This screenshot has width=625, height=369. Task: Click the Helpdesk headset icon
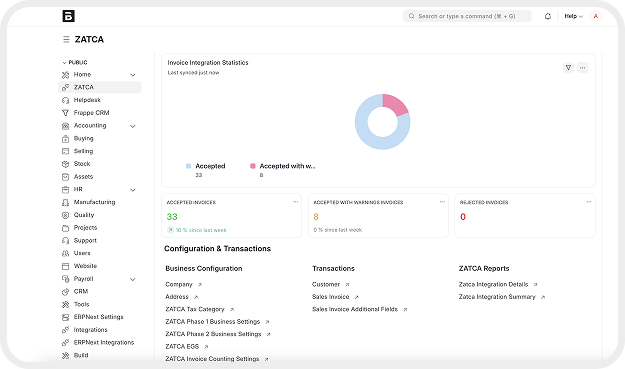(x=65, y=100)
